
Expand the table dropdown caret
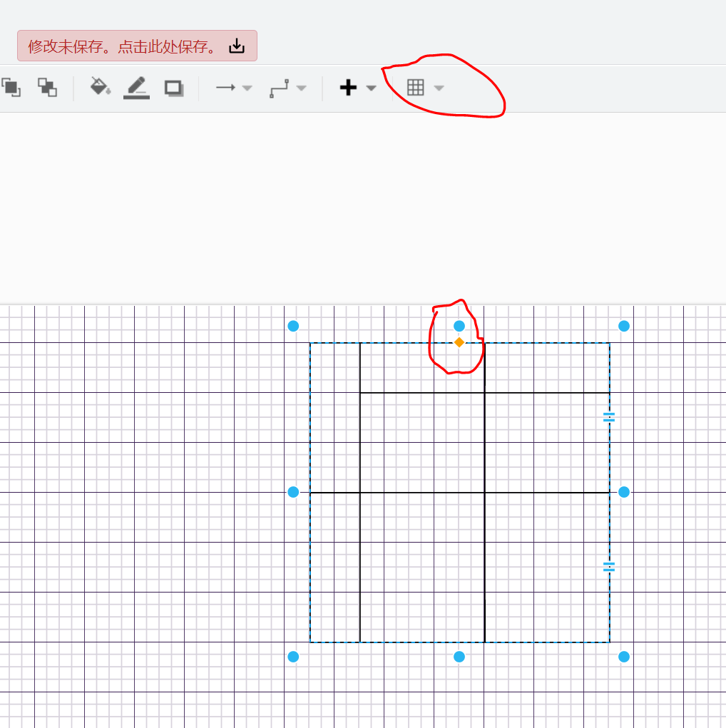(439, 88)
